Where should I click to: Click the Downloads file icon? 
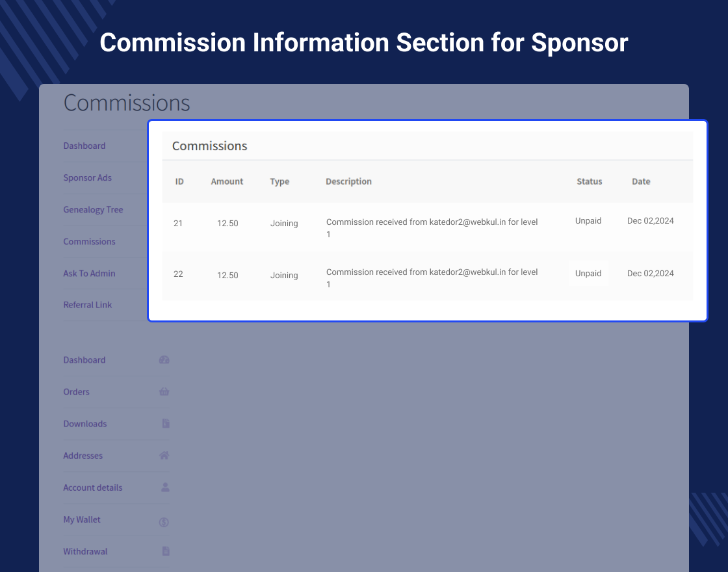pos(166,424)
